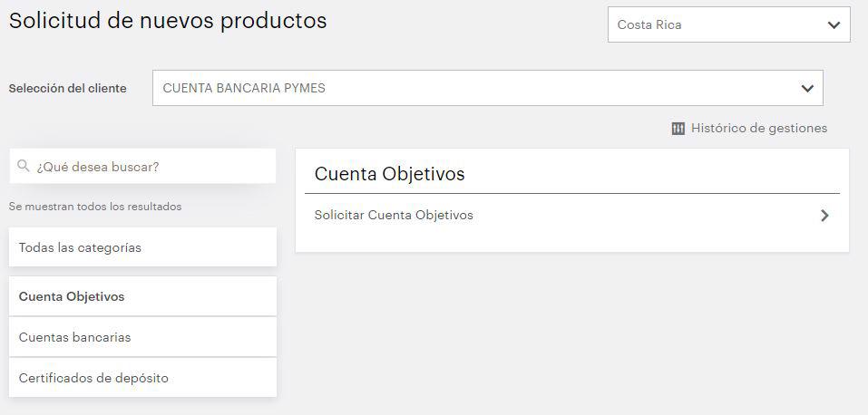This screenshot has width=868, height=415.
Task: Show Todas las categorías
Action: 142,247
